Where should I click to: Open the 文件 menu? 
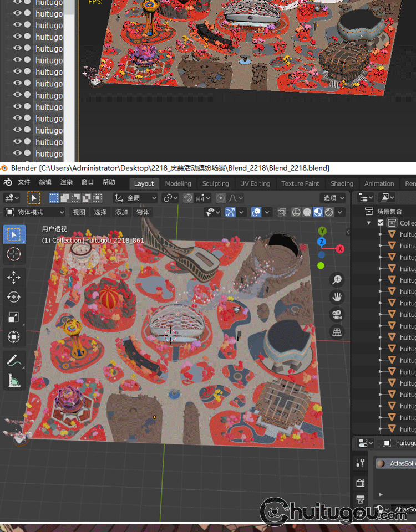point(24,182)
